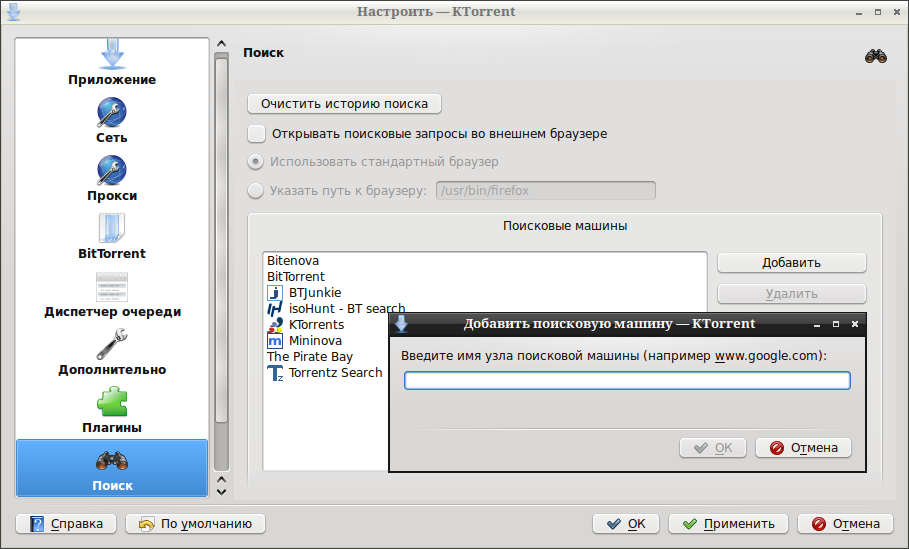Click the up arrow beside the sidebar scrollbar base

221,479
